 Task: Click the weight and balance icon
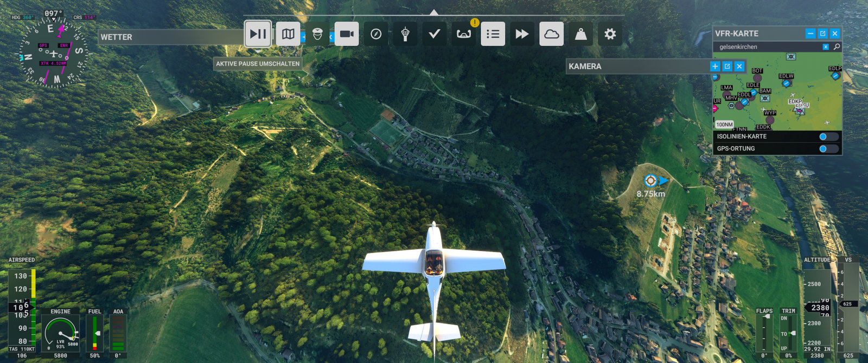pos(580,34)
